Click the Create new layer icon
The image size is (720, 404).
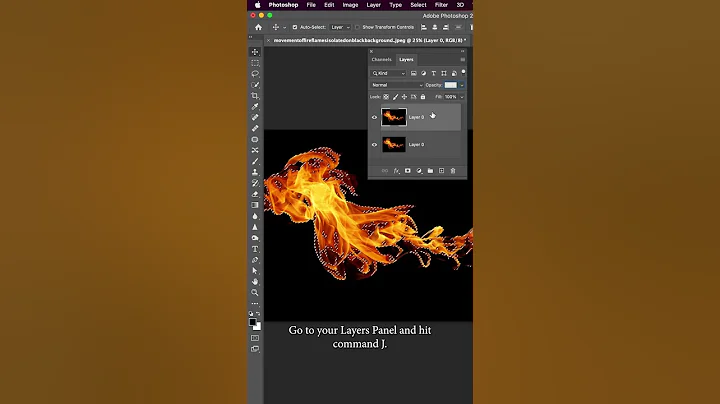[x=441, y=171]
